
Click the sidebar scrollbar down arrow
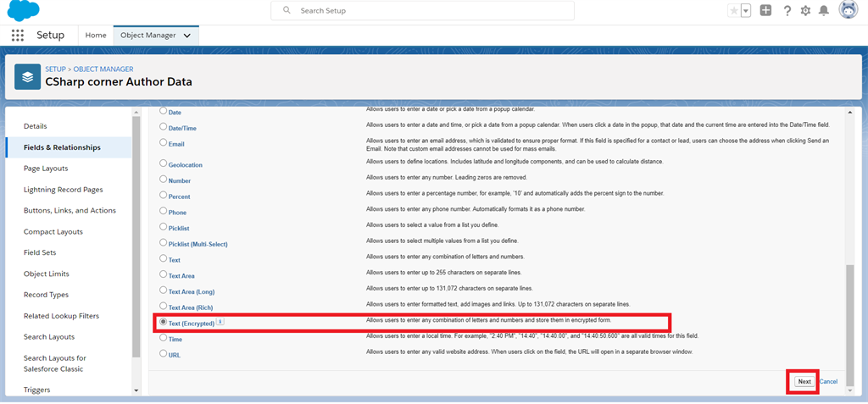point(136,390)
